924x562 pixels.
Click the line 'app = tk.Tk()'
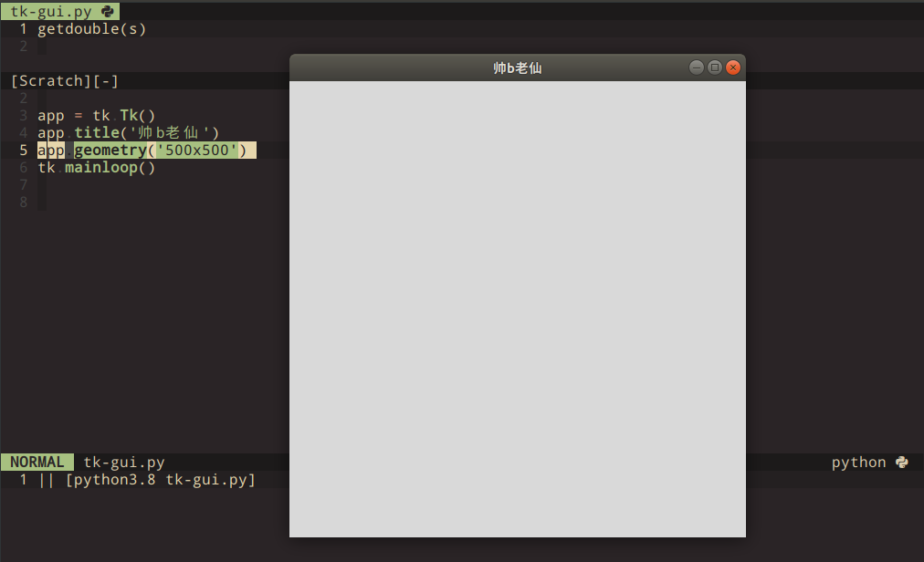coord(97,116)
